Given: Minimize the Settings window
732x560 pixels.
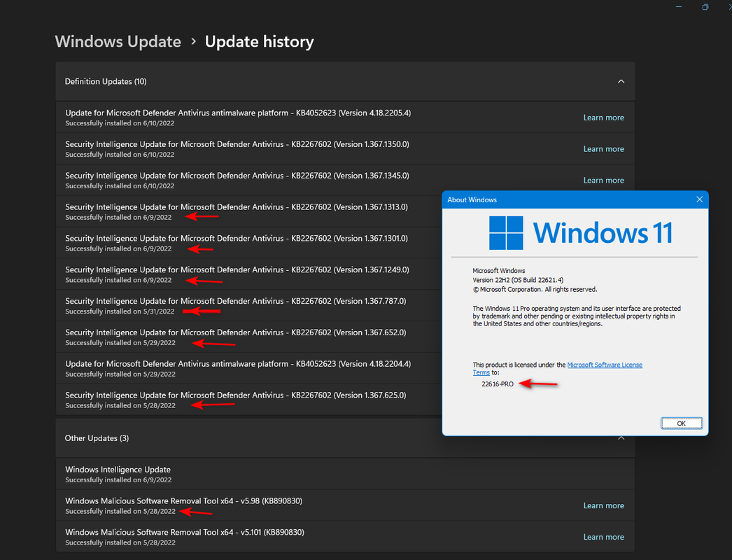Looking at the screenshot, I should (678, 7).
